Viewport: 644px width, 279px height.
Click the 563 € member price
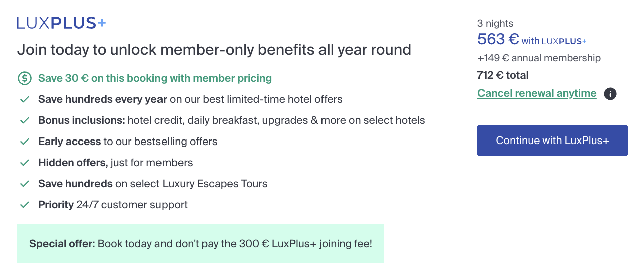(498, 39)
